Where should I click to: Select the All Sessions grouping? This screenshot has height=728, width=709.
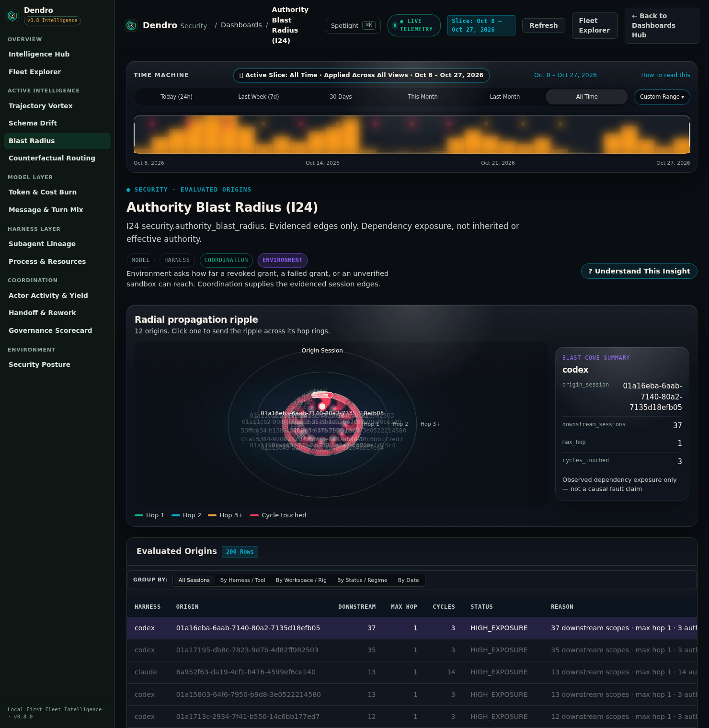[194, 580]
